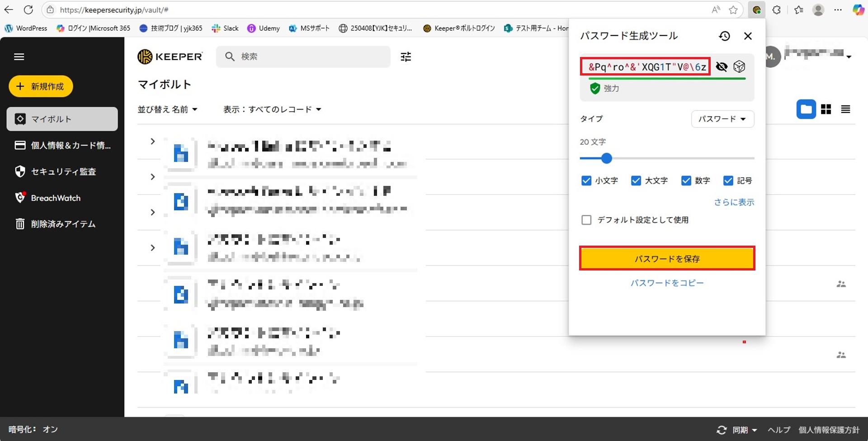Switch to list view layout
Viewport: 868px width, 441px height.
[845, 109]
